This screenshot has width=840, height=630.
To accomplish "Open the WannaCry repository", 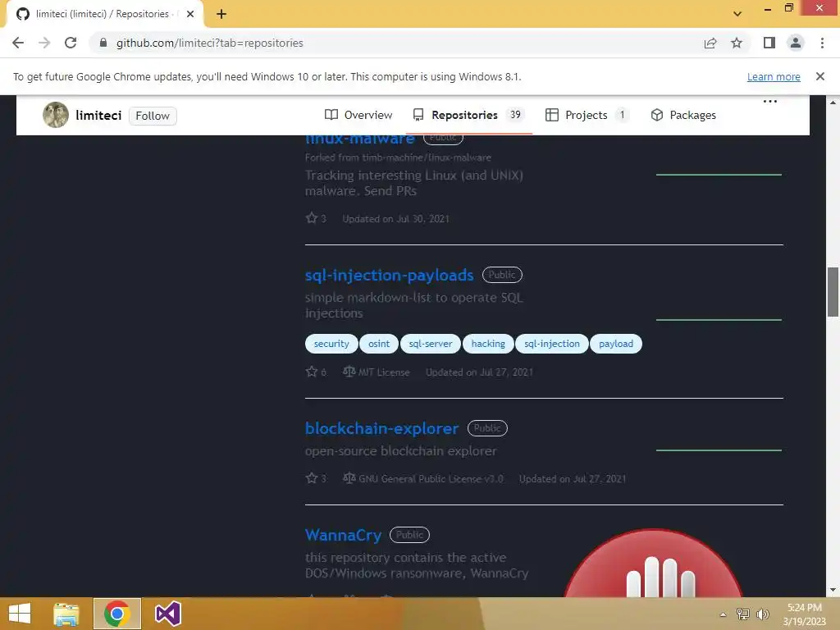I will point(343,535).
